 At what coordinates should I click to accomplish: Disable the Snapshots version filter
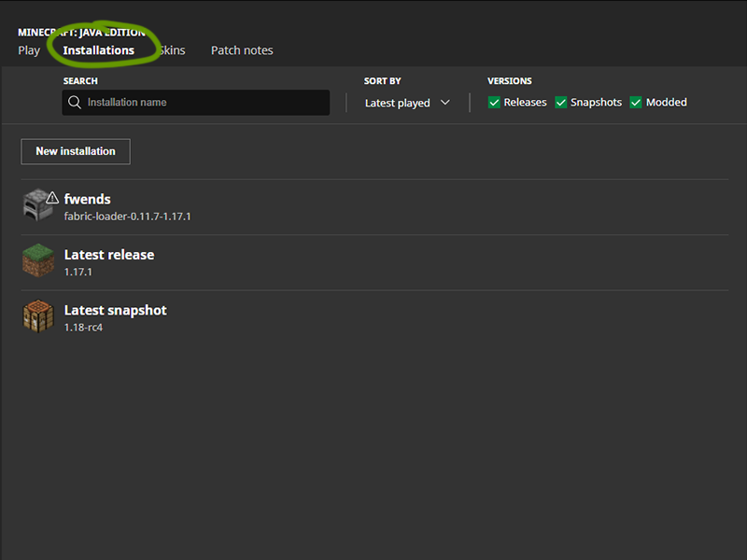click(561, 103)
